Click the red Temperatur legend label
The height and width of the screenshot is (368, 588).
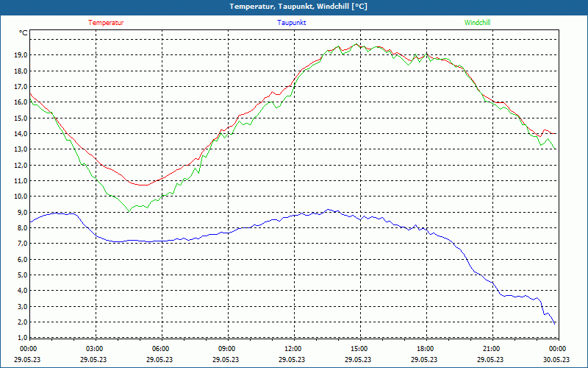click(x=106, y=23)
